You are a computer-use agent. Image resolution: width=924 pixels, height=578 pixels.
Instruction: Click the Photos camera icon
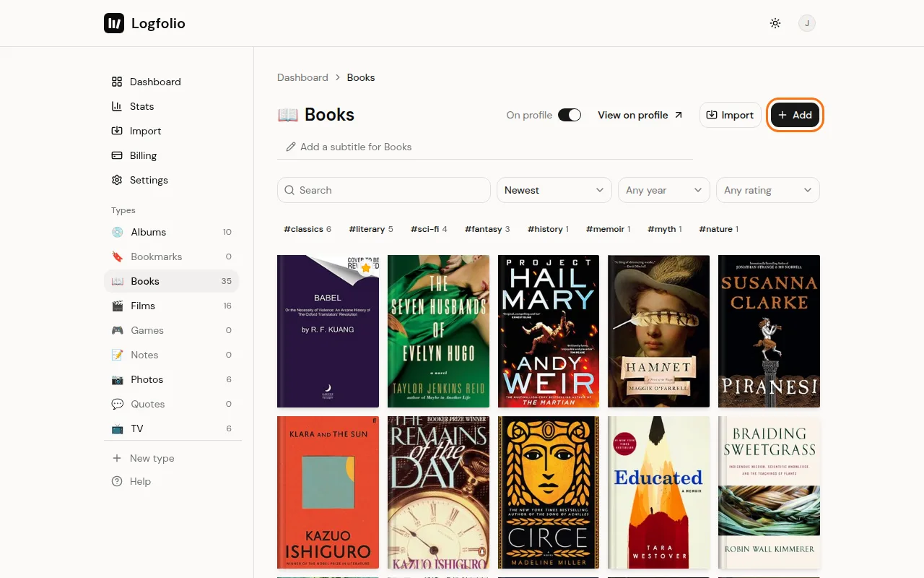pos(117,379)
